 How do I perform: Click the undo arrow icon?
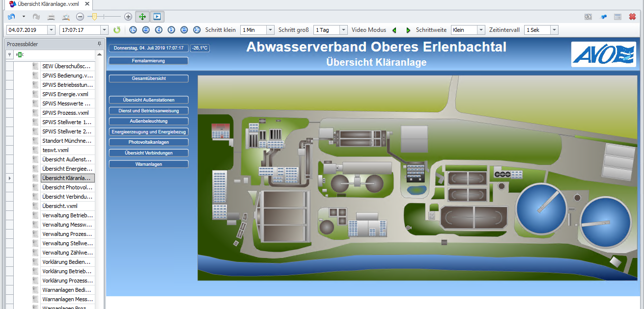[12, 17]
